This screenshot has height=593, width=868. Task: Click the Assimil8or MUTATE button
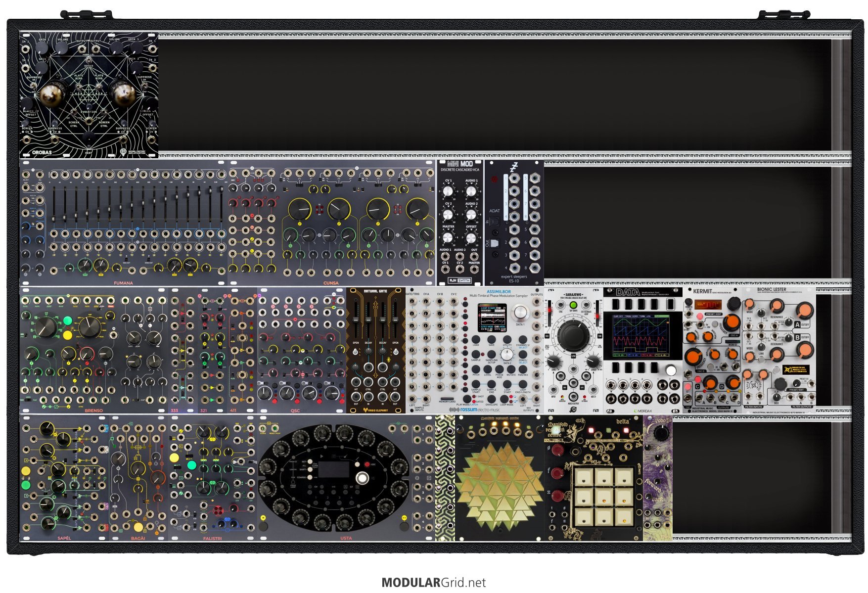point(511,369)
